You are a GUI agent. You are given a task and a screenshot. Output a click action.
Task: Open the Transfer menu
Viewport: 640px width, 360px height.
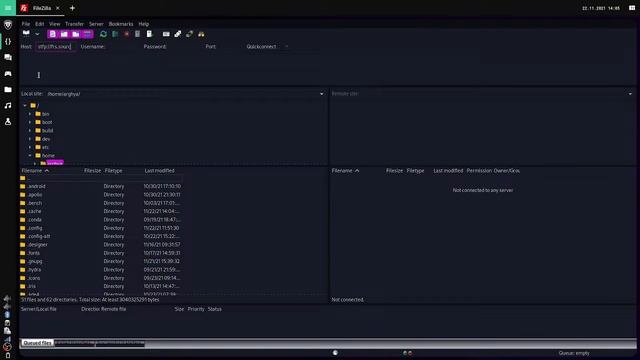tap(74, 24)
